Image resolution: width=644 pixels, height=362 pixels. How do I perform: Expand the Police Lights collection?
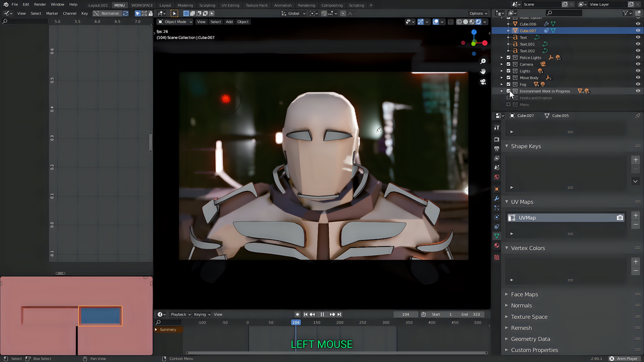coord(502,58)
